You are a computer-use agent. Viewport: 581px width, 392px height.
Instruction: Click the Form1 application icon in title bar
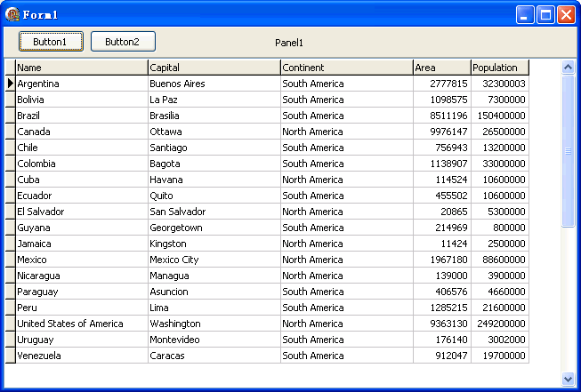pos(12,14)
